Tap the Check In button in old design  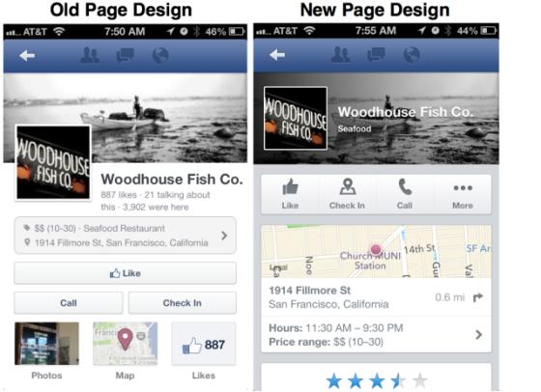tap(183, 303)
